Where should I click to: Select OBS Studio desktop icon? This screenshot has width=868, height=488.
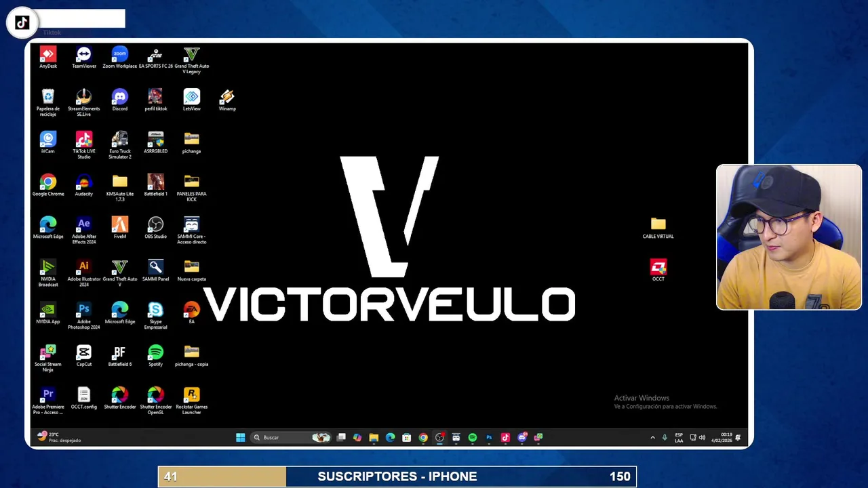156,228
